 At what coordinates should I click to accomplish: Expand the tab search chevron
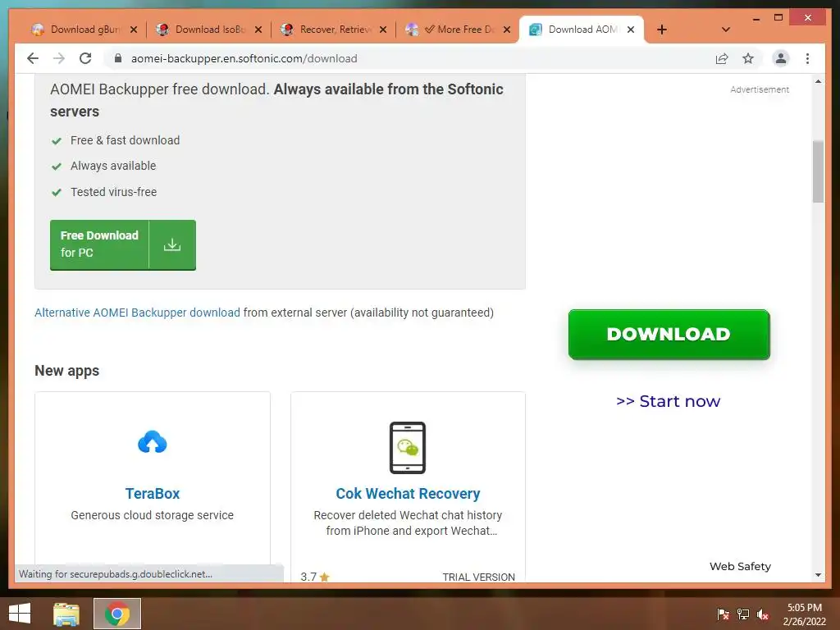[x=726, y=30]
